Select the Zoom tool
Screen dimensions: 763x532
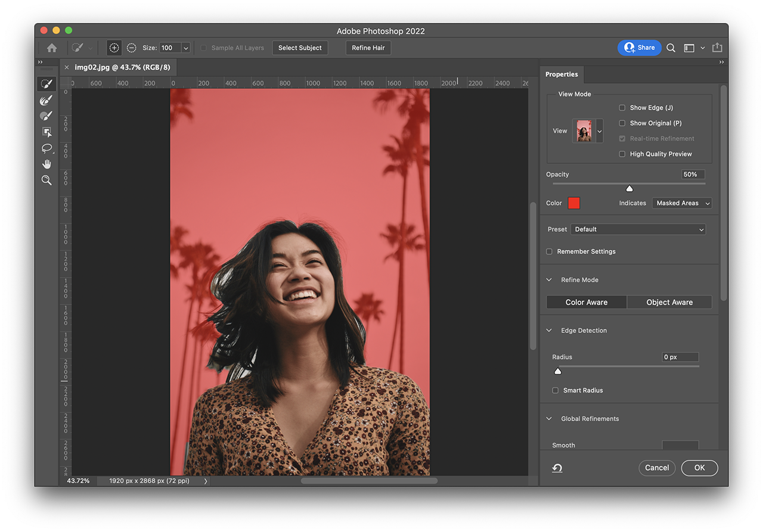tap(46, 180)
